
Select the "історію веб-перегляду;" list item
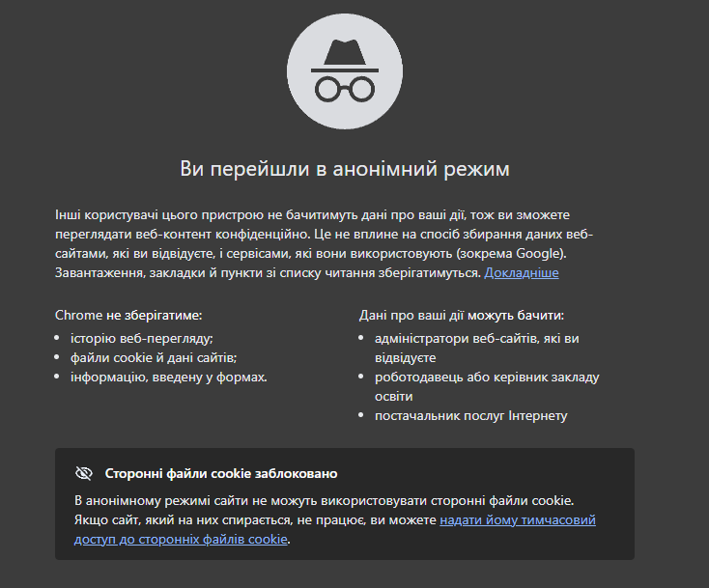pos(141,338)
